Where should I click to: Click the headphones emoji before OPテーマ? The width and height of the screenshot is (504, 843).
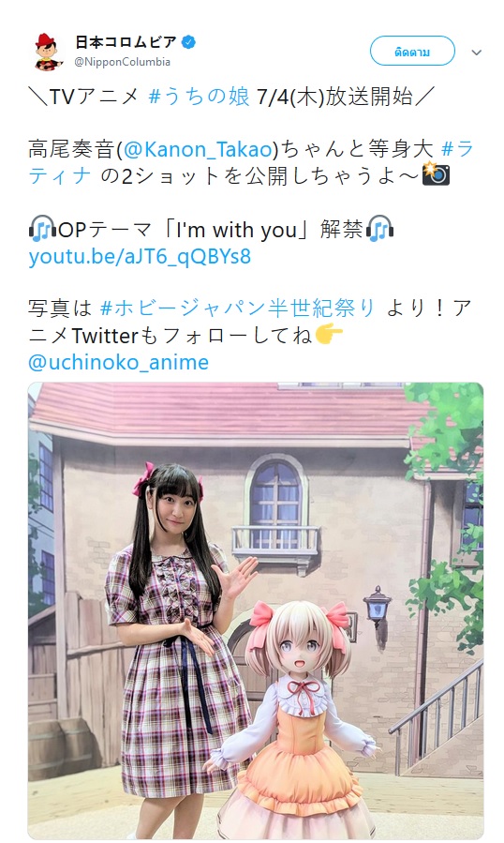[x=42, y=229]
